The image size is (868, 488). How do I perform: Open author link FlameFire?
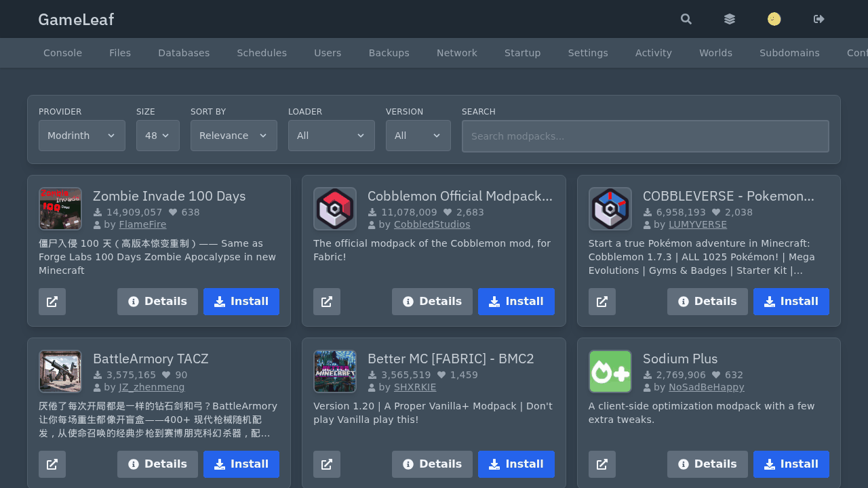point(142,224)
